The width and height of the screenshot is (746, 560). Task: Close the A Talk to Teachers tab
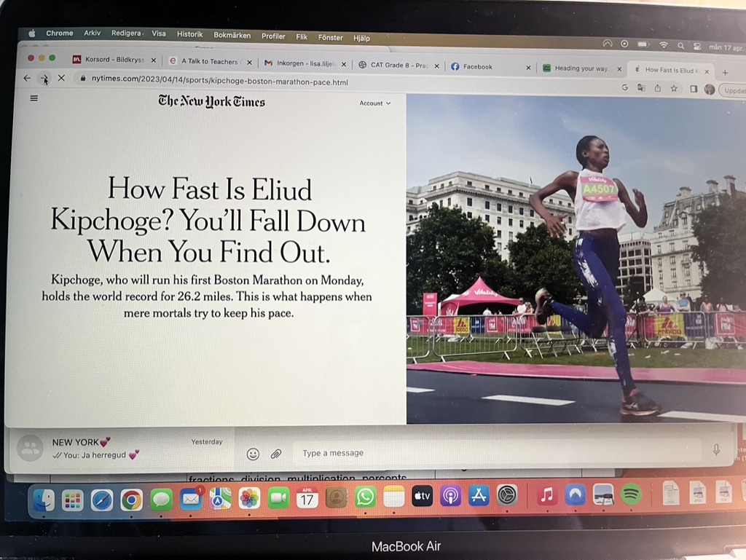pyautogui.click(x=249, y=63)
